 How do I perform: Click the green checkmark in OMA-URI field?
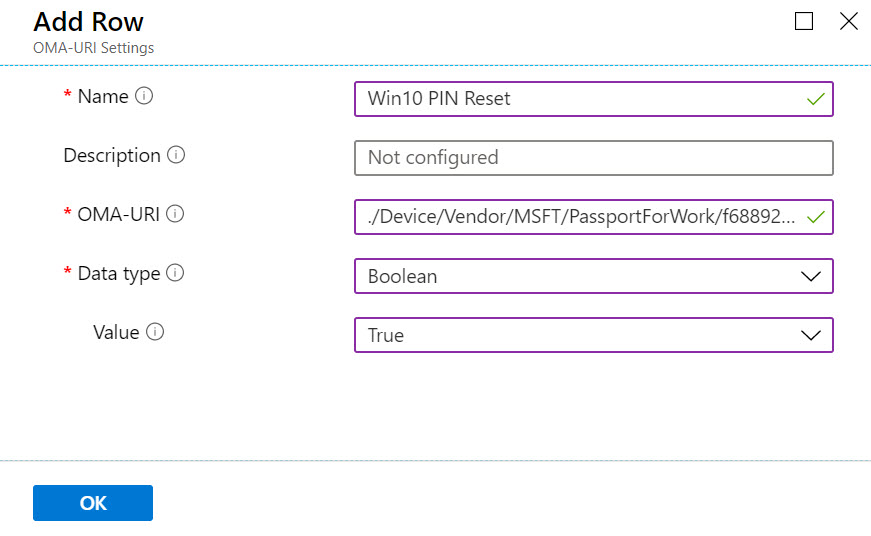pos(815,217)
